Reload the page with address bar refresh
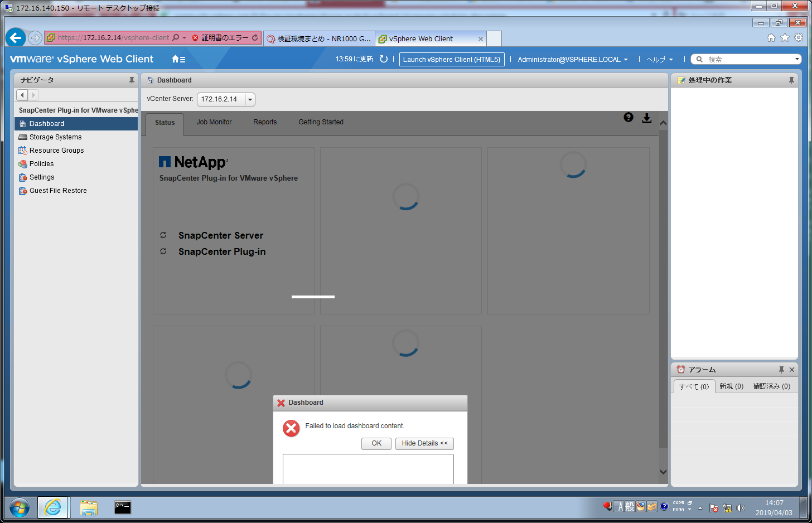Viewport: 812px width, 523px height. pyautogui.click(x=255, y=38)
